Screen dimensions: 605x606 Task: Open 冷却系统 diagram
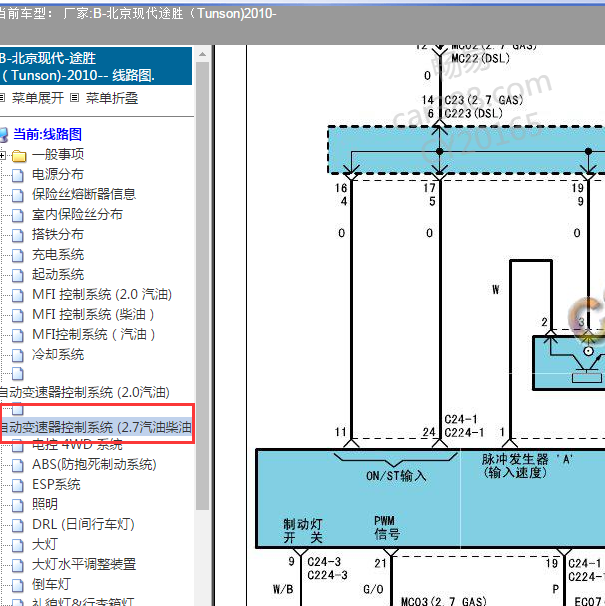[58, 354]
